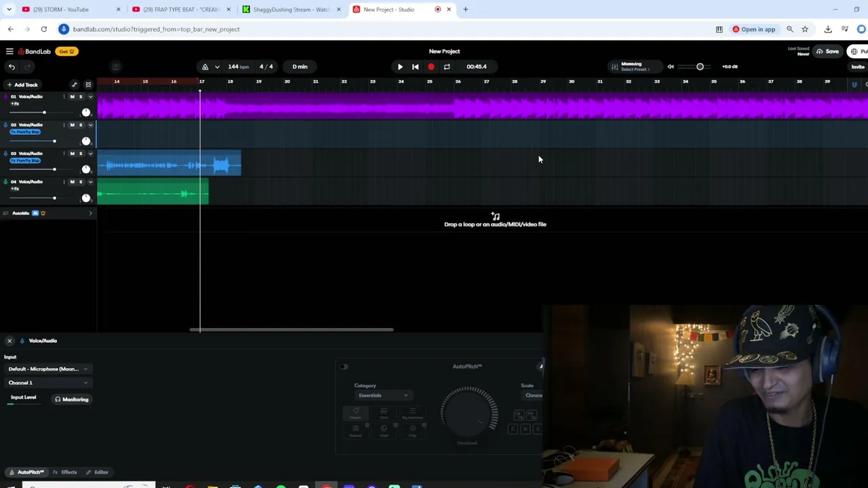Solo track 04 Voice/Audio
The width and height of the screenshot is (868, 488).
coord(81,182)
